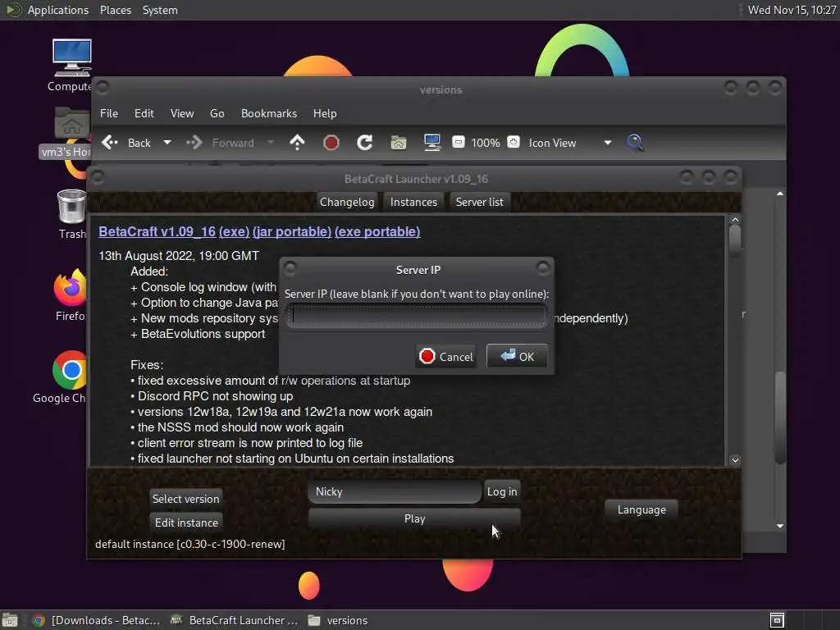Click the clock showing Wed Nov 15
This screenshot has width=840, height=630.
point(792,10)
